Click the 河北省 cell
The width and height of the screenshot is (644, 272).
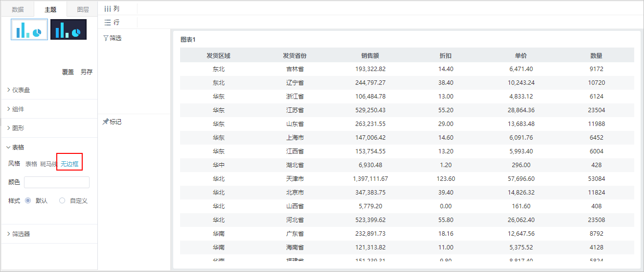pos(295,220)
